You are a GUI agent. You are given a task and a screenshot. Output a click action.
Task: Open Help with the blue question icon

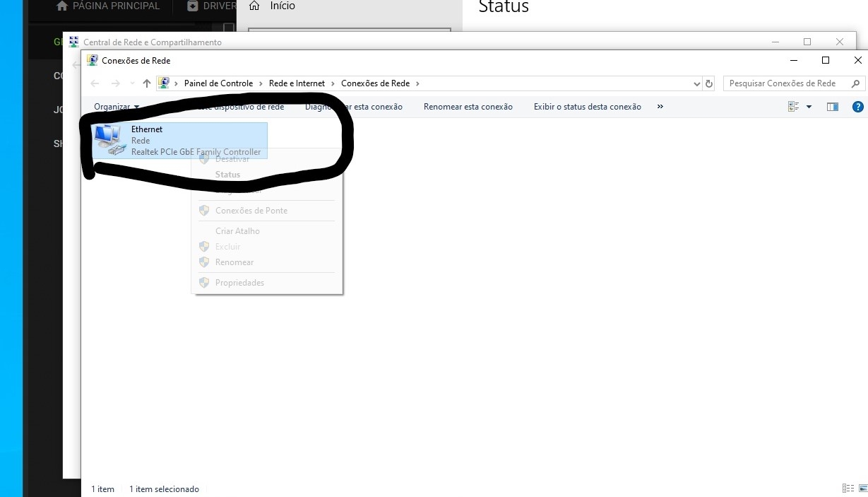pos(858,107)
